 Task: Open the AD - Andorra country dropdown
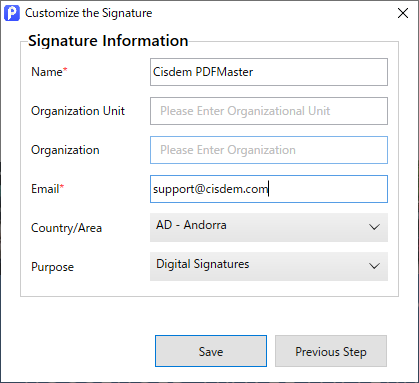click(x=269, y=227)
